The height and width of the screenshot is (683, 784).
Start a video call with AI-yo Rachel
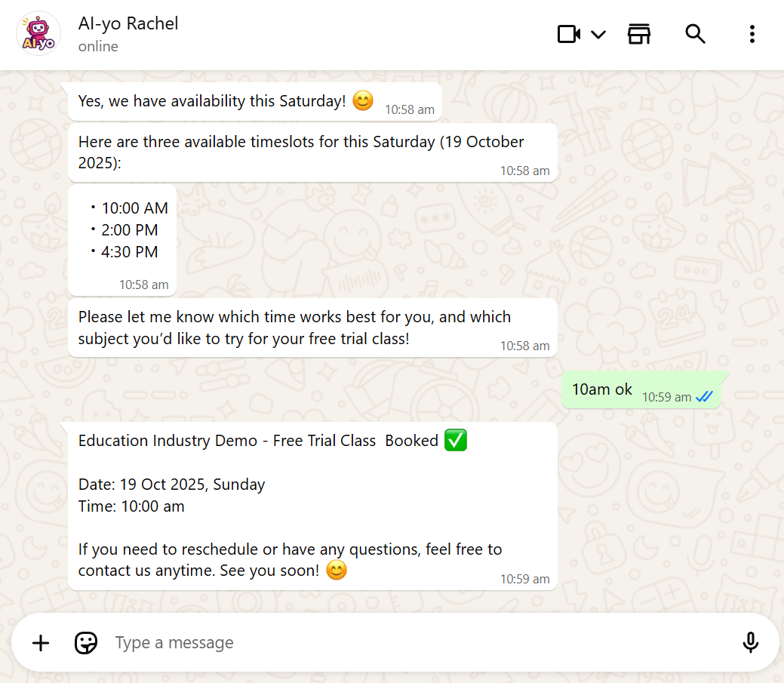tap(568, 34)
